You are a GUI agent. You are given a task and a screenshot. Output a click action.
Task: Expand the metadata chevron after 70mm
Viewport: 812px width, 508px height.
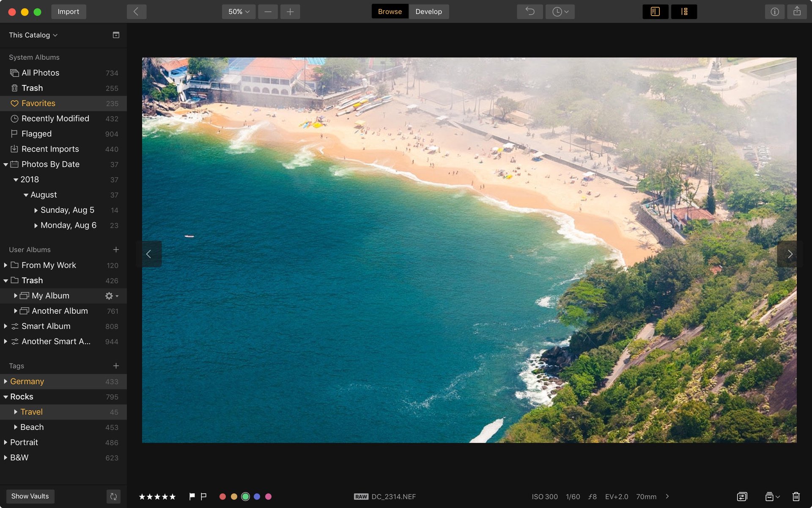(x=667, y=496)
